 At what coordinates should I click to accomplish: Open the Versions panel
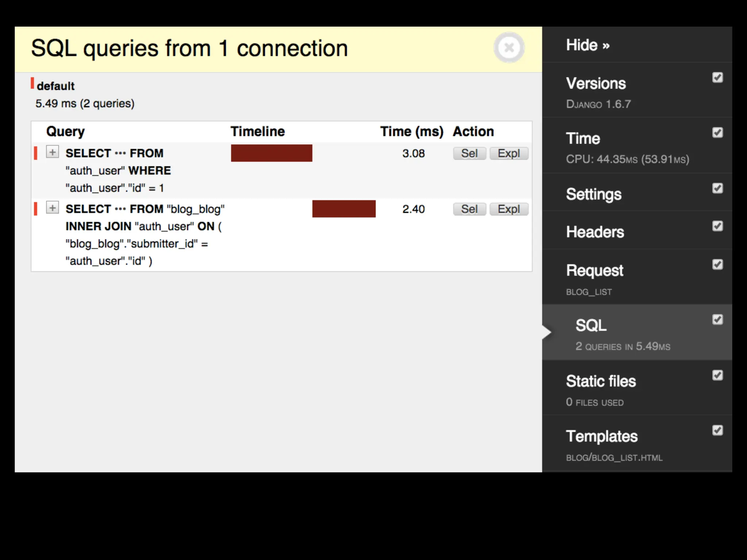pos(596,83)
